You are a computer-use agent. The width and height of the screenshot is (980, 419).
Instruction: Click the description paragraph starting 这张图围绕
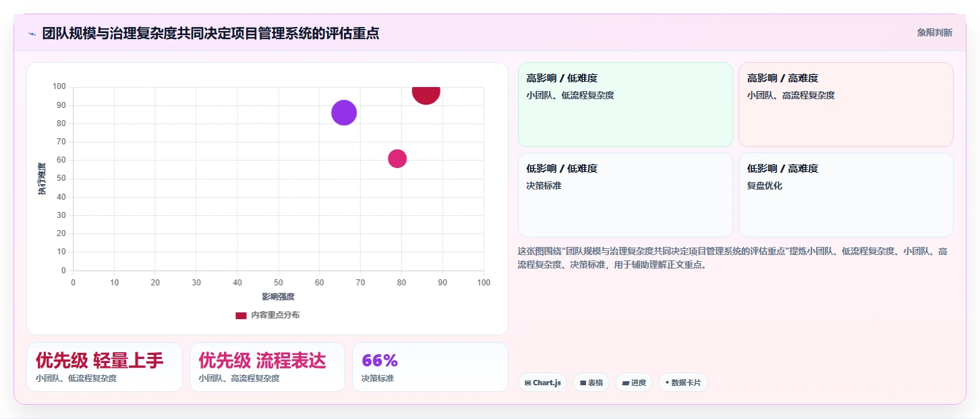732,258
